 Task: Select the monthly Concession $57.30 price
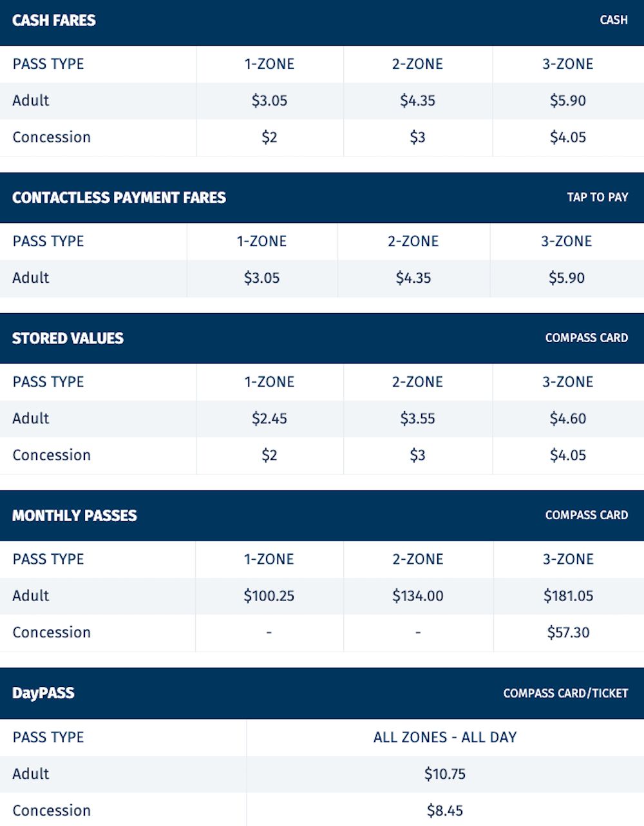[568, 633]
